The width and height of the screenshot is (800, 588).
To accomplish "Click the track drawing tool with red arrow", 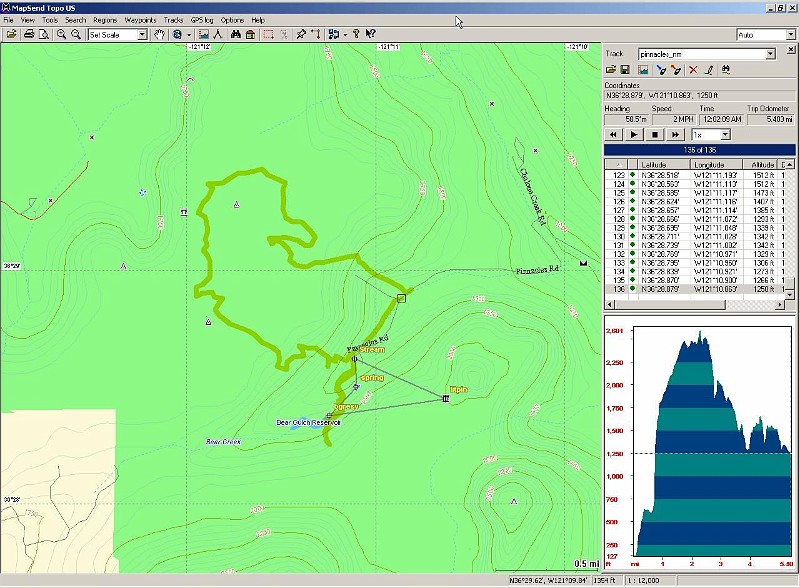I will click(x=316, y=34).
